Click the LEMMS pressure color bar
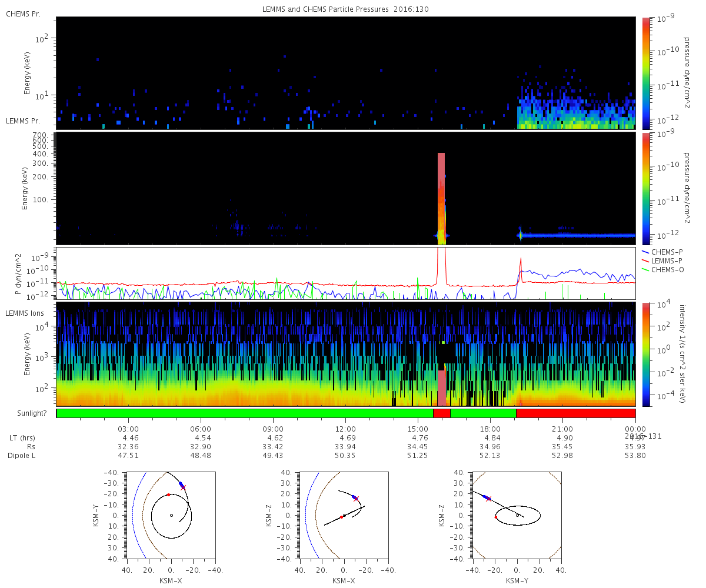The height and width of the screenshot is (588, 706). click(x=646, y=189)
